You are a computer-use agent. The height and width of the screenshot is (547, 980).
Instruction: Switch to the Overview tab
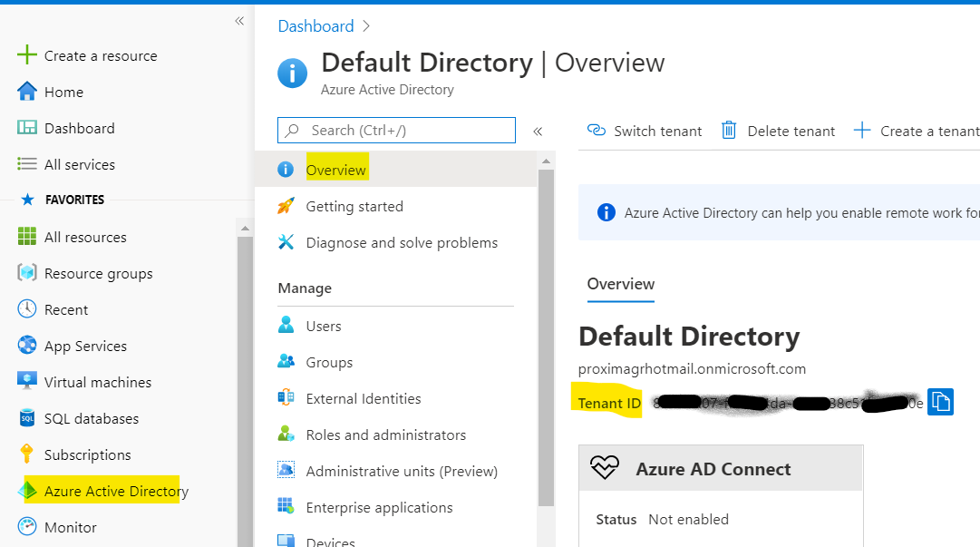[x=620, y=284]
